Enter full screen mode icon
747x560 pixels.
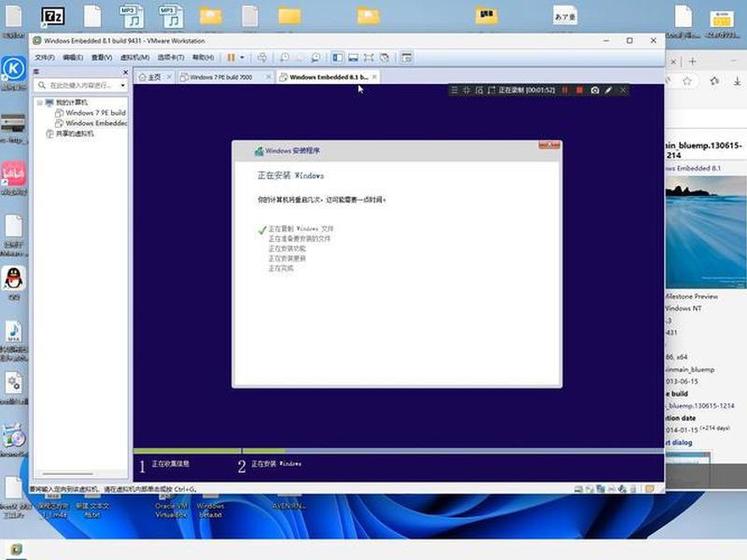[x=369, y=58]
